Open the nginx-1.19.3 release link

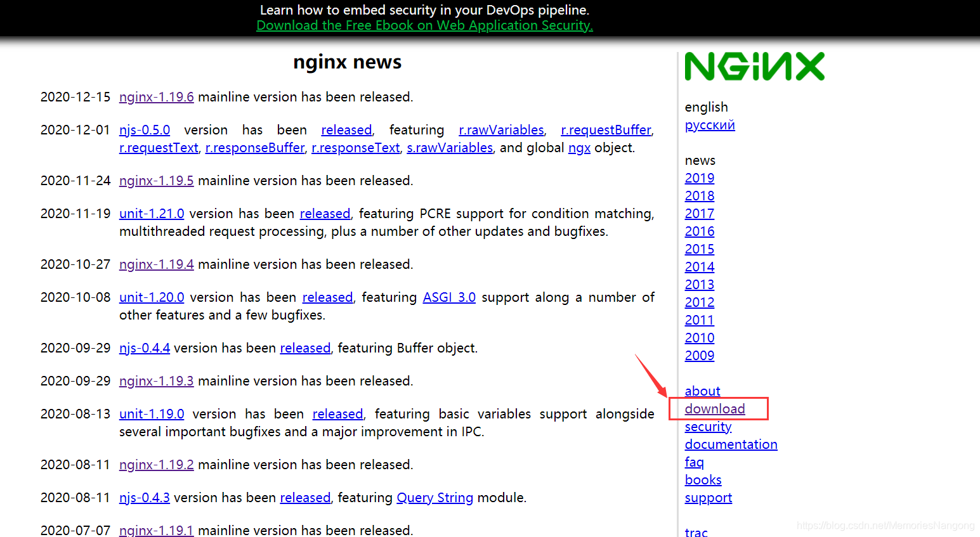click(156, 381)
